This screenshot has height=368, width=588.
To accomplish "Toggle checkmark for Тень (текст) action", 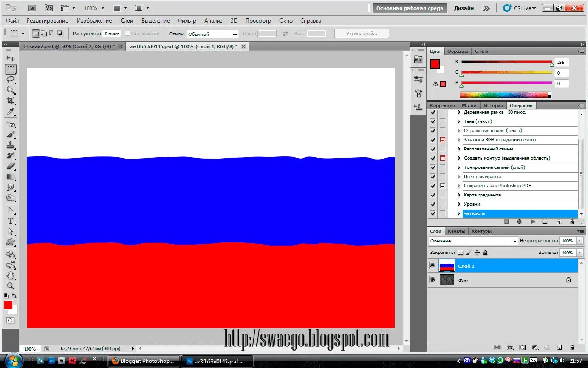I will point(433,121).
